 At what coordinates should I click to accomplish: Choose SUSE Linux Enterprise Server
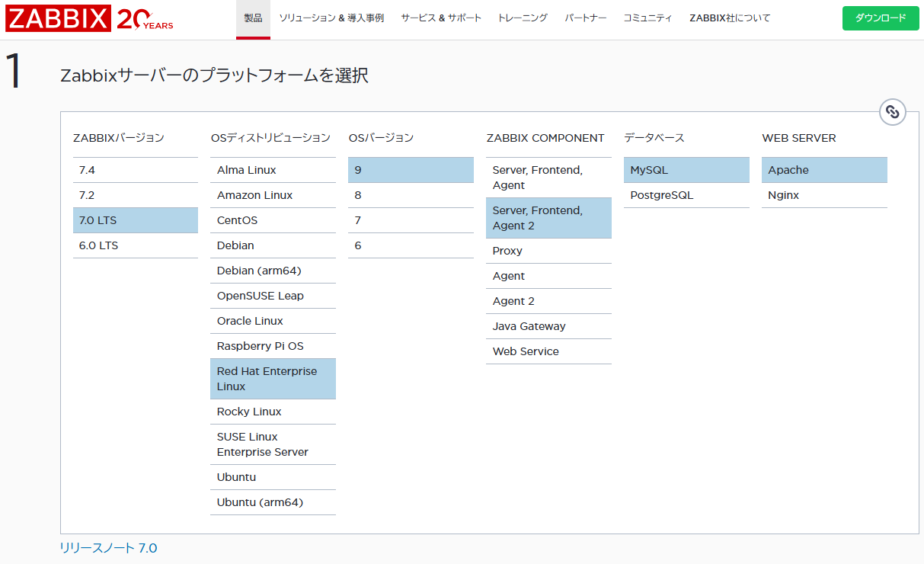pyautogui.click(x=273, y=444)
